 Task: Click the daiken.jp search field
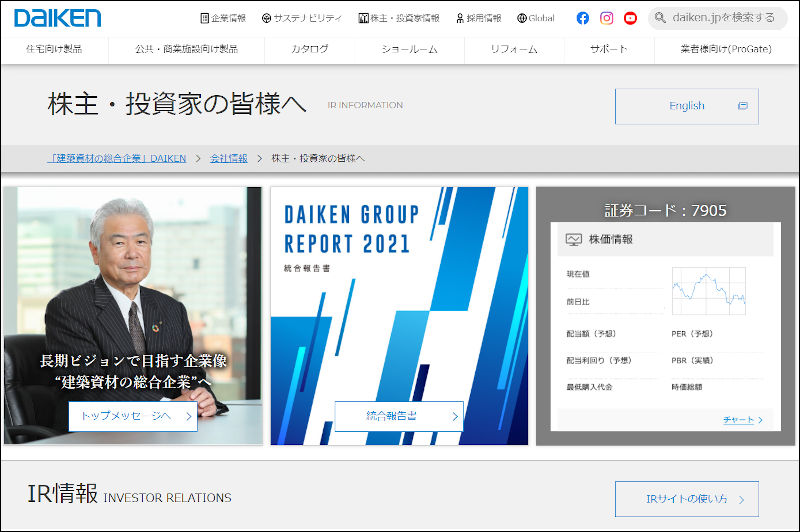coord(717,18)
